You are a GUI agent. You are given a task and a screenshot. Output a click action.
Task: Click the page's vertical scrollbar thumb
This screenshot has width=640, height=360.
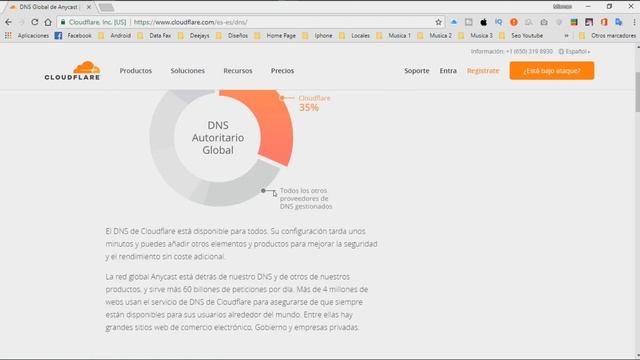[x=637, y=91]
